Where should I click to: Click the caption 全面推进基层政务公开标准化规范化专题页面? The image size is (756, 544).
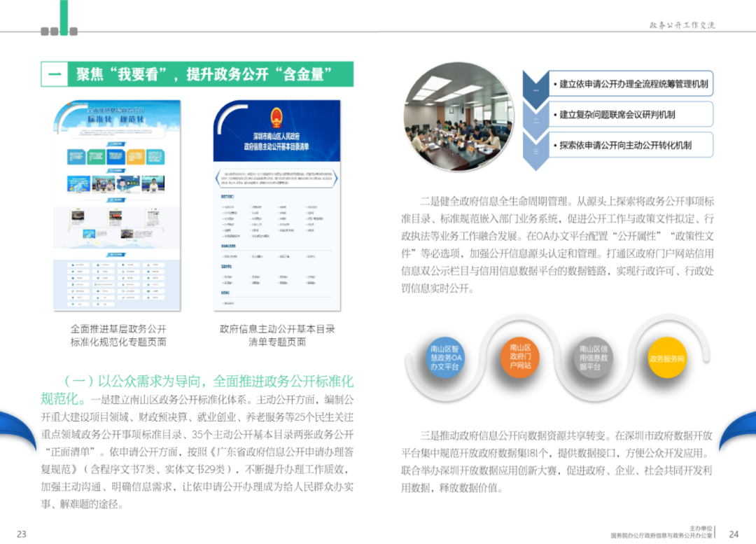(118, 335)
